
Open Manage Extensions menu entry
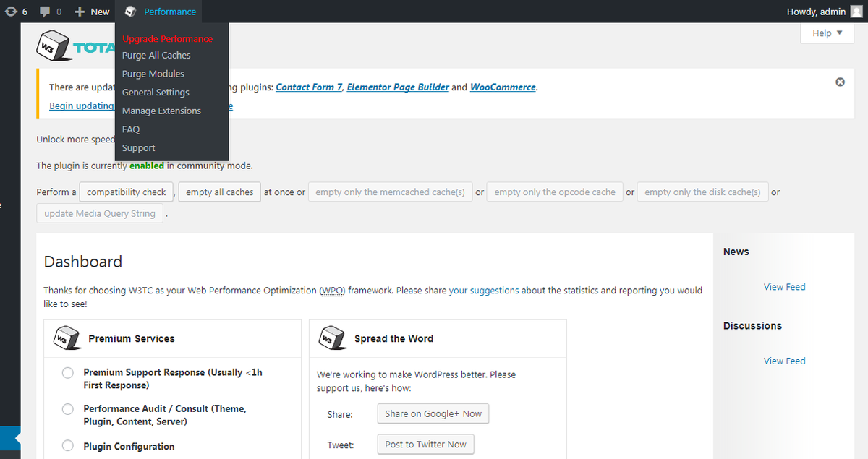[161, 111]
